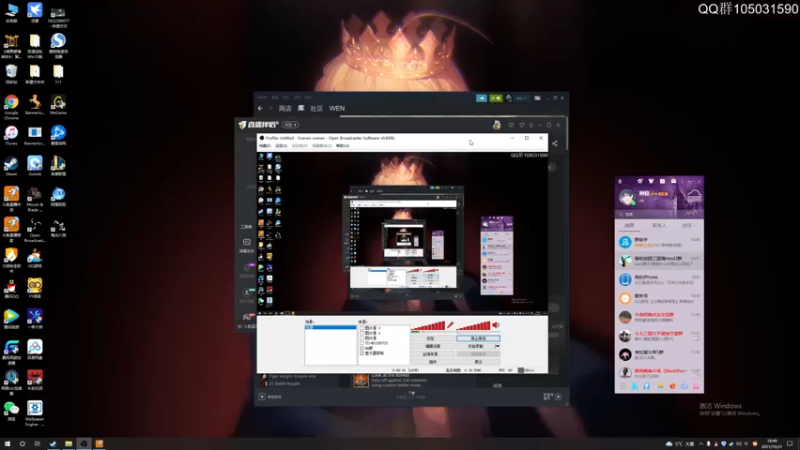
Task: Mute OBS desktop audio speaker icon
Action: [x=495, y=324]
